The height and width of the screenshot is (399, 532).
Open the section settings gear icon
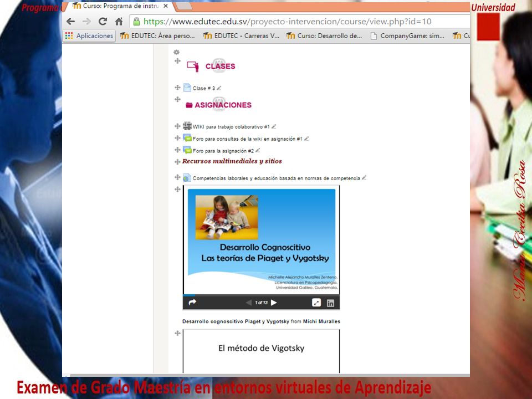click(x=176, y=52)
